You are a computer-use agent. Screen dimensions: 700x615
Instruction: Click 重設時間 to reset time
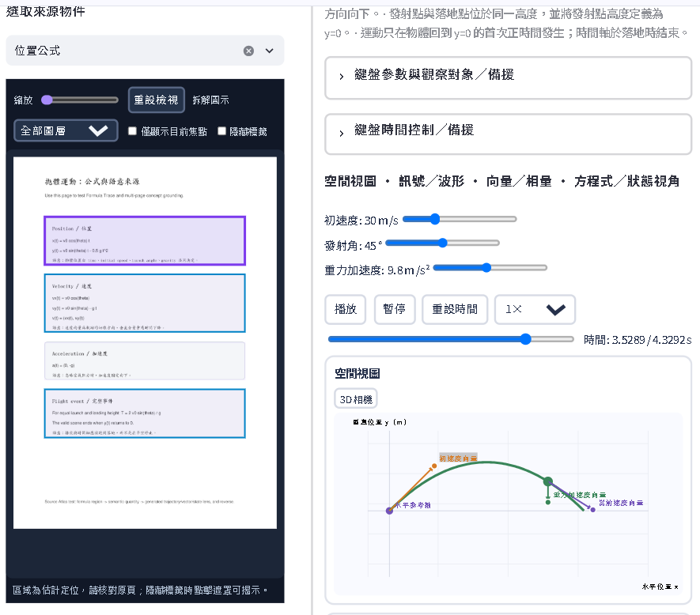click(x=455, y=309)
